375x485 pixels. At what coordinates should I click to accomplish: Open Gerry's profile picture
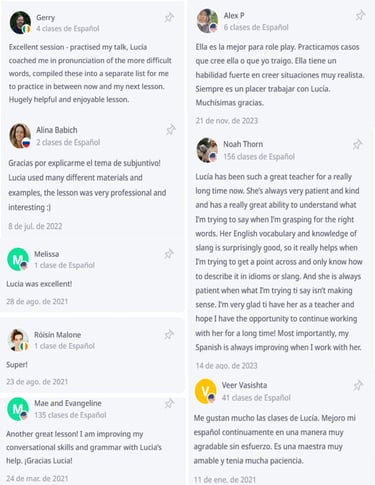click(x=20, y=23)
